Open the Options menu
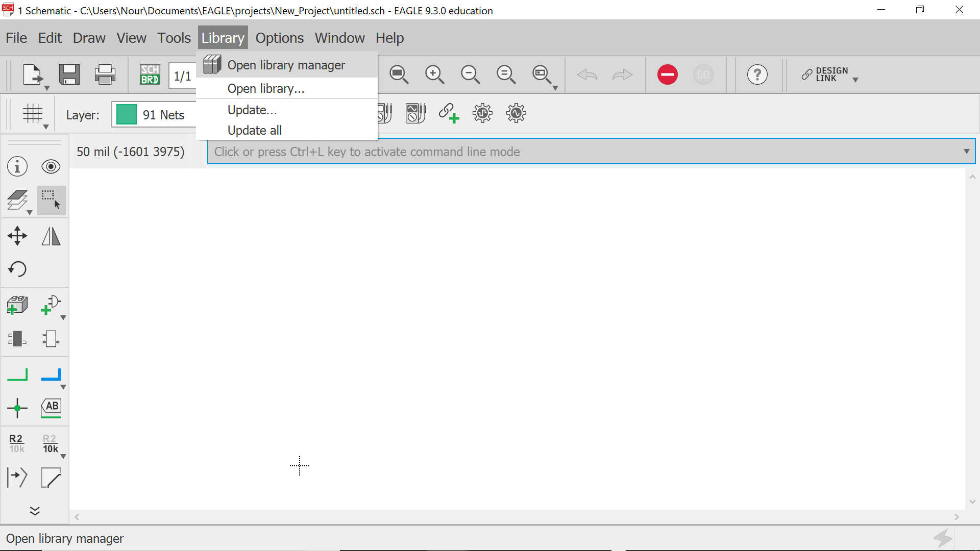 click(x=279, y=38)
